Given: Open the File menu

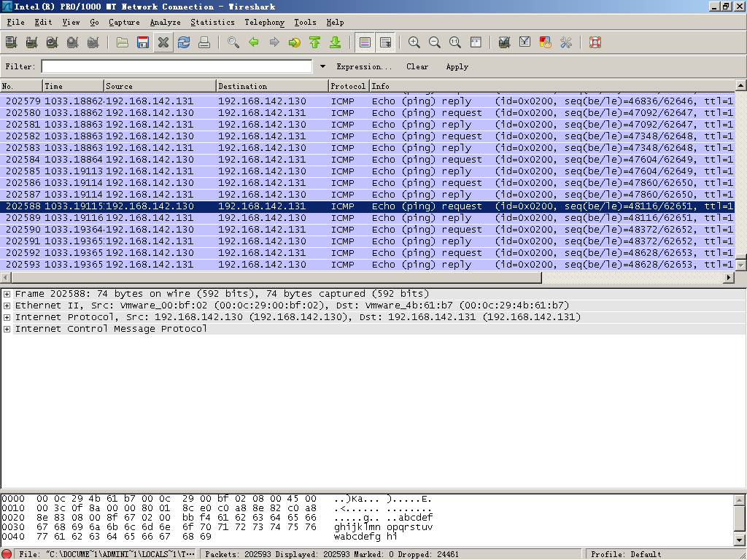Looking at the screenshot, I should click(15, 23).
